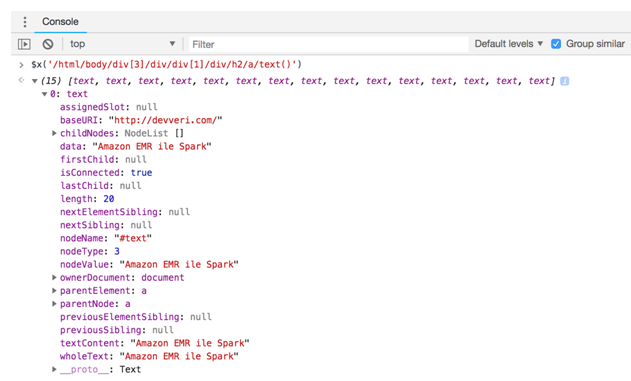This screenshot has width=631, height=381.
Task: Expand the parentNode: a property
Action: pos(54,304)
